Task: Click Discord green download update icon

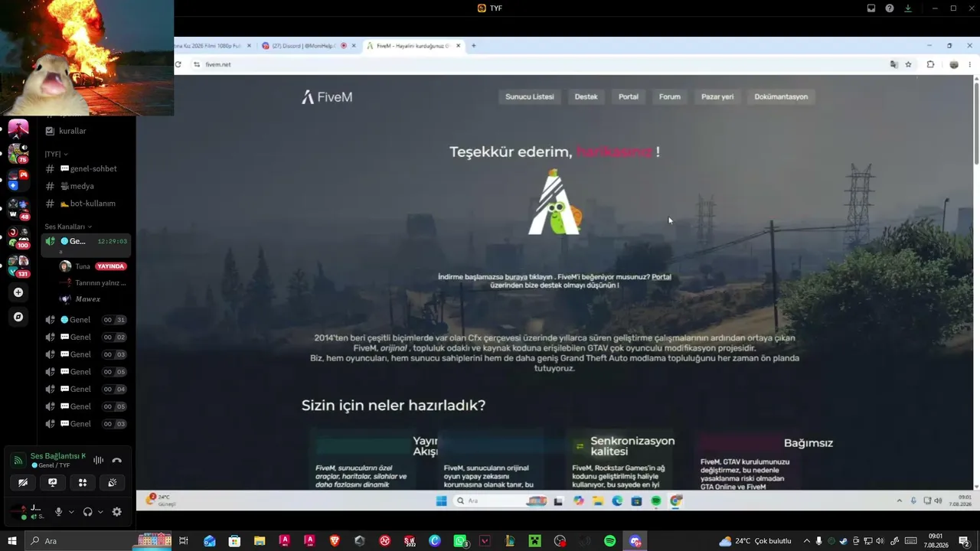Action: [908, 8]
